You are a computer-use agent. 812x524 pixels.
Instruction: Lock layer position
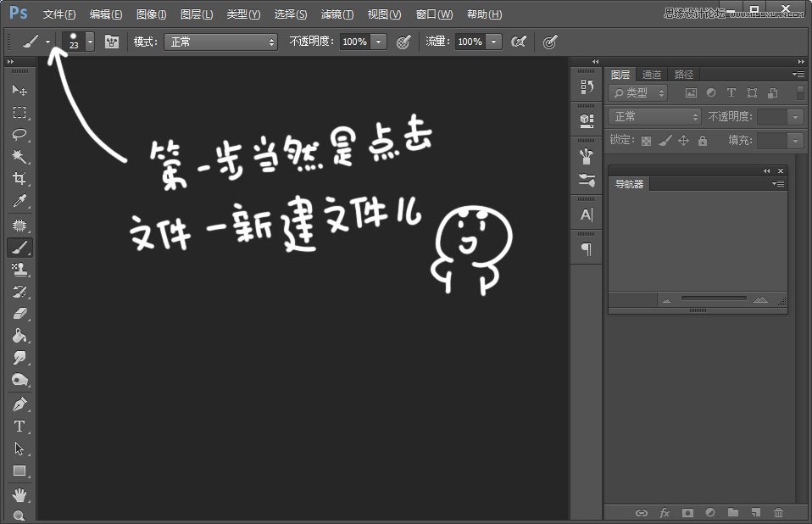(683, 140)
